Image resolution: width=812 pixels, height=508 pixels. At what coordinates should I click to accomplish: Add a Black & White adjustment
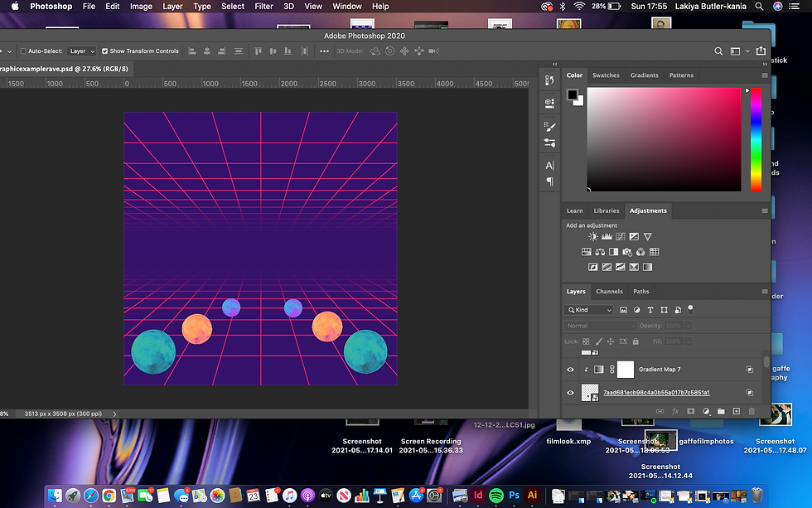click(x=614, y=252)
